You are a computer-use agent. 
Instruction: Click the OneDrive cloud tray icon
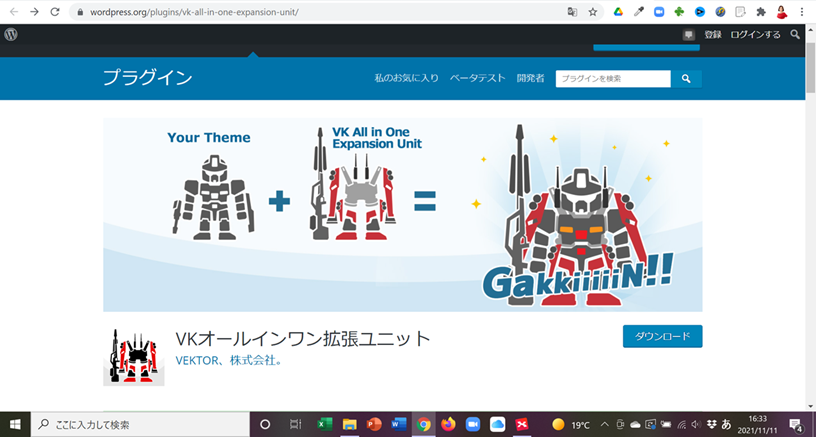[x=635, y=425]
